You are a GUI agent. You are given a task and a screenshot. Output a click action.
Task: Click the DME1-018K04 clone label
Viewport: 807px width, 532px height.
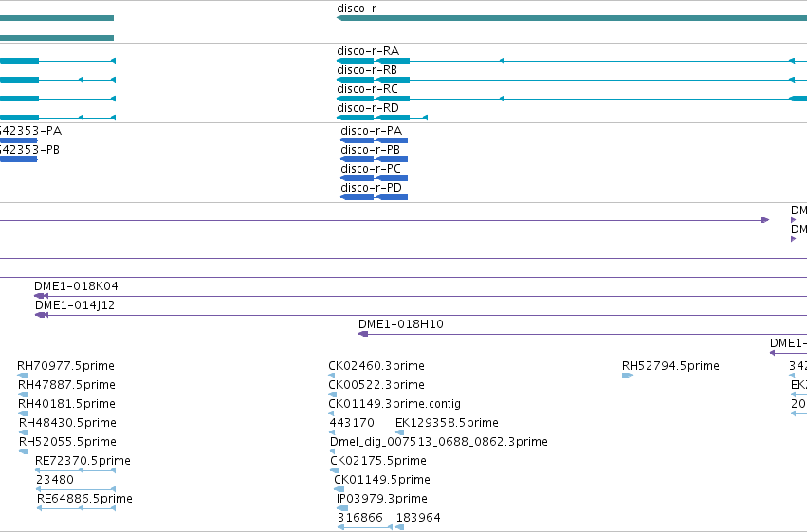76,286
